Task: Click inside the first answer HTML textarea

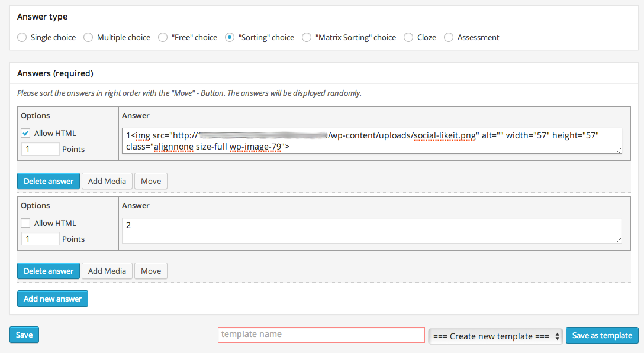Action: click(x=372, y=141)
